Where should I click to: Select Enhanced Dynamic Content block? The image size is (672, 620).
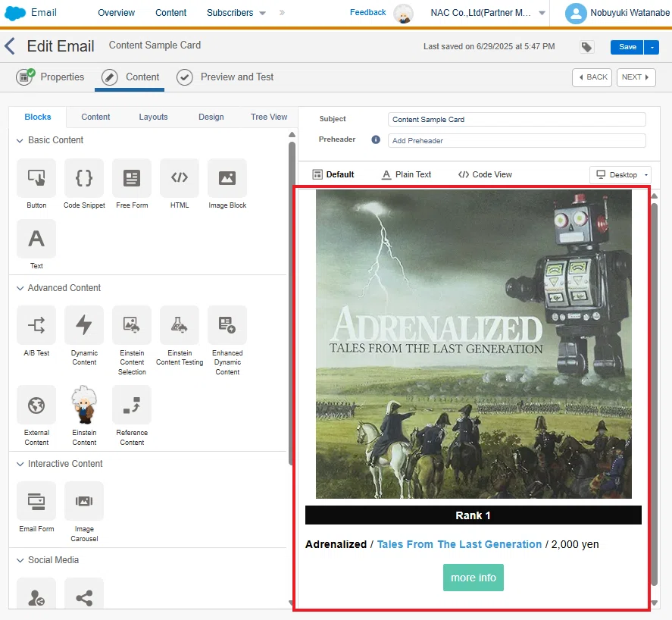(x=227, y=325)
